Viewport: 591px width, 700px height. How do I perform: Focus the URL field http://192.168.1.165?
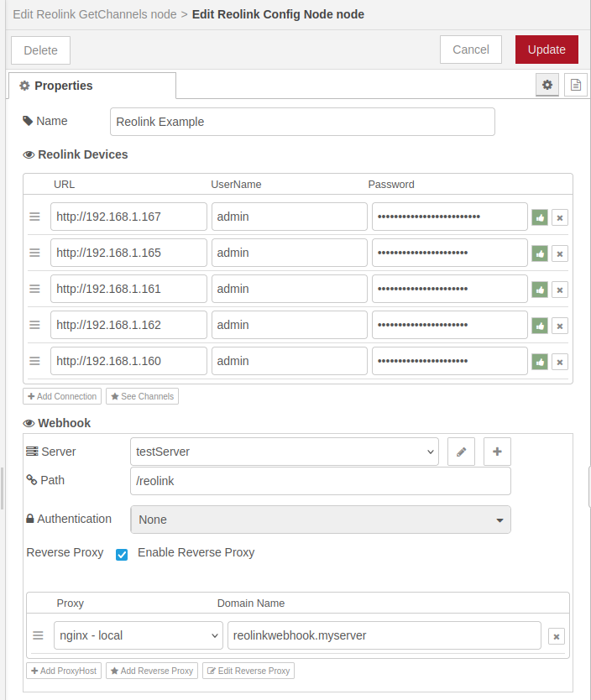coord(128,253)
